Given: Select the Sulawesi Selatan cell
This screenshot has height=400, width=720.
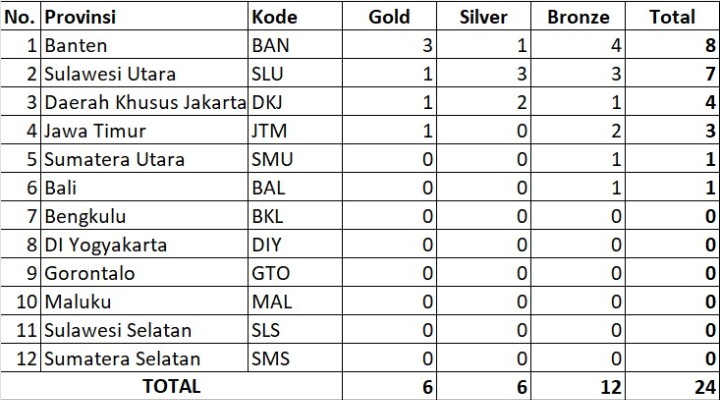Looking at the screenshot, I should [144, 330].
